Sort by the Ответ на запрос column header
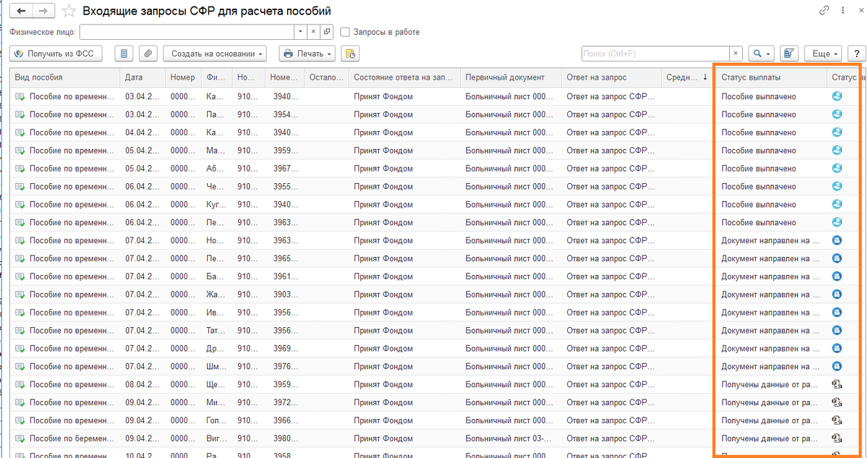This screenshot has width=868, height=458. tap(610, 77)
